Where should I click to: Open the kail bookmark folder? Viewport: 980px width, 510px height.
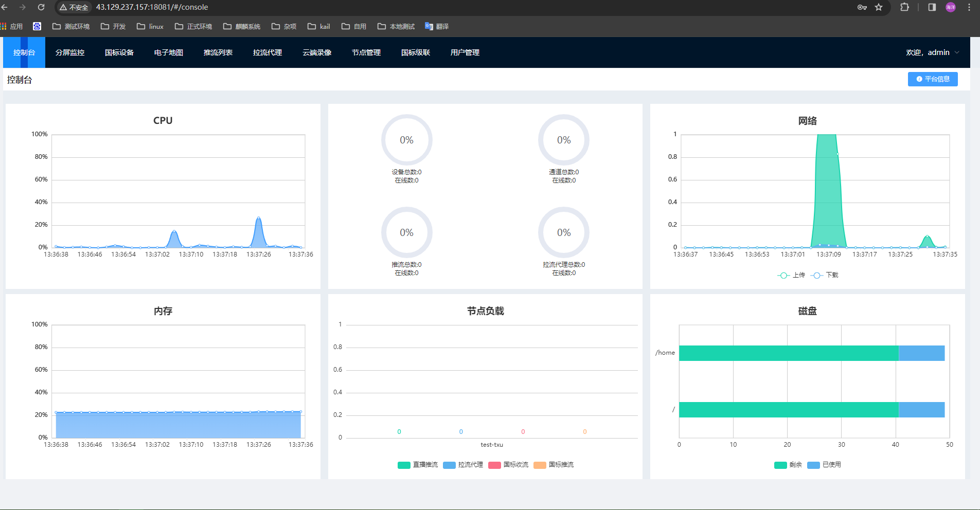(x=319, y=26)
